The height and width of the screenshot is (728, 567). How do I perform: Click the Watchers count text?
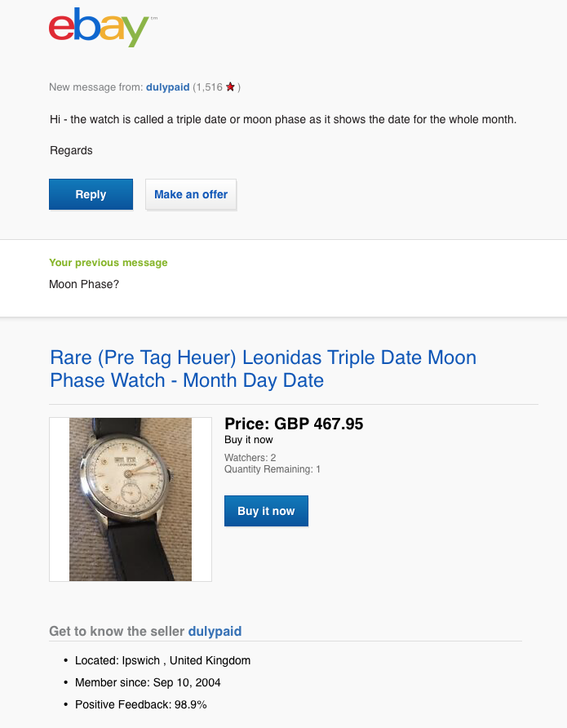(x=250, y=458)
